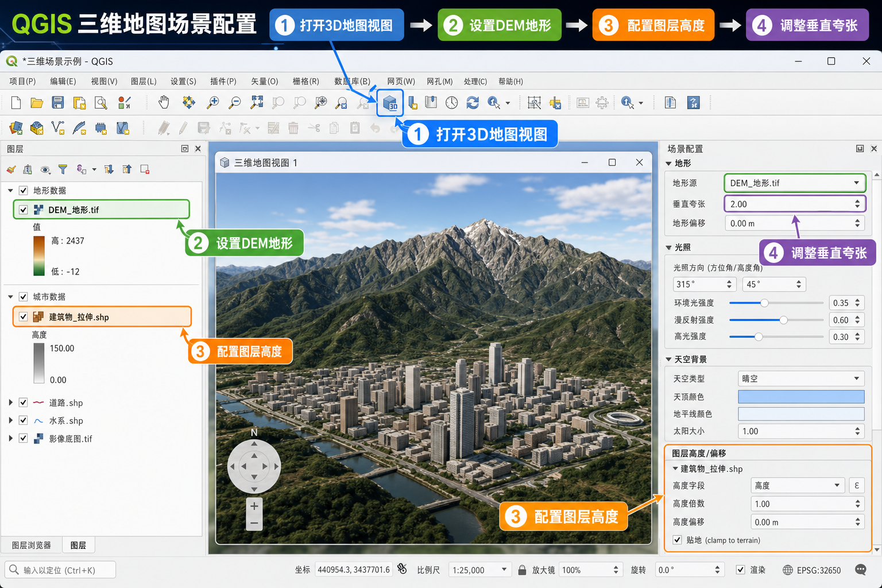Click Expand All icon in Layers panel
This screenshot has width=882, height=588.
click(x=109, y=169)
